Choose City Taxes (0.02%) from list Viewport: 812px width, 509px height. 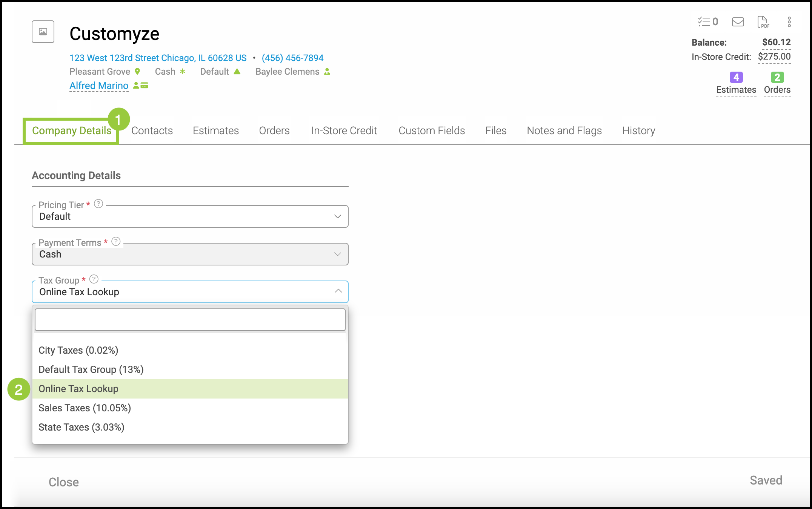click(x=78, y=350)
